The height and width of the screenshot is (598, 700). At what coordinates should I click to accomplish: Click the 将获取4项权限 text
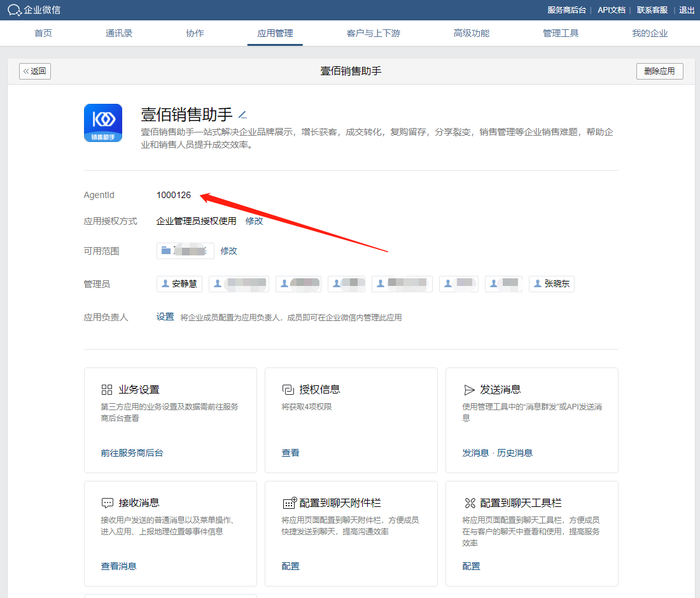(307, 407)
